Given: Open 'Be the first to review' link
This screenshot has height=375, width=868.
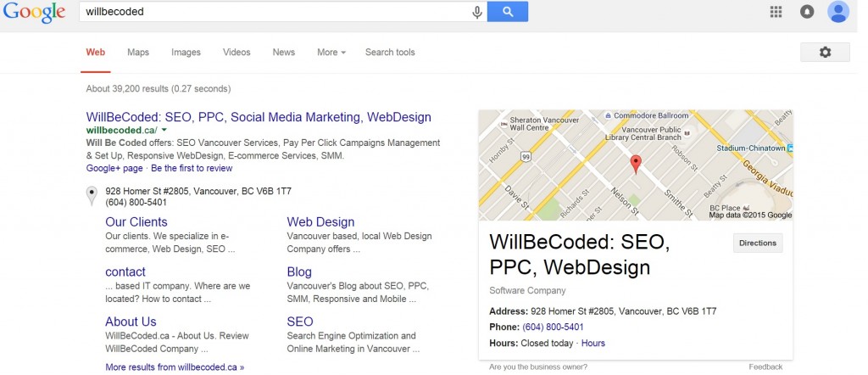Looking at the screenshot, I should click(x=192, y=168).
